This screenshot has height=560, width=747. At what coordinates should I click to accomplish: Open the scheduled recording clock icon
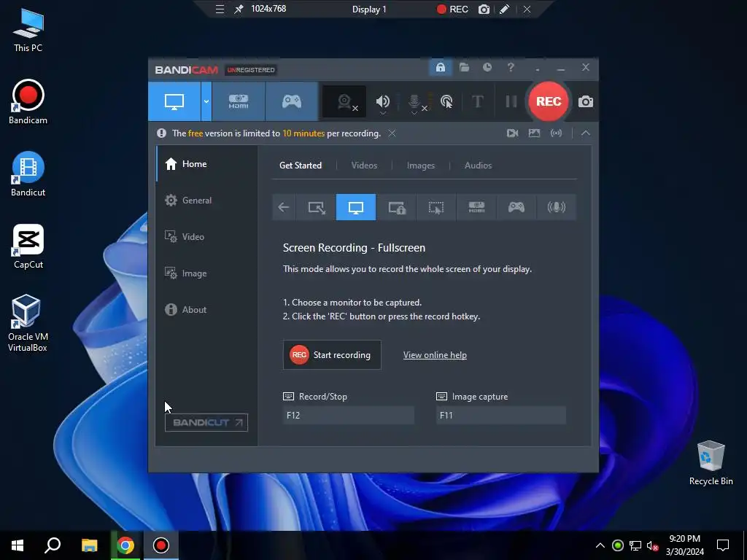point(487,67)
